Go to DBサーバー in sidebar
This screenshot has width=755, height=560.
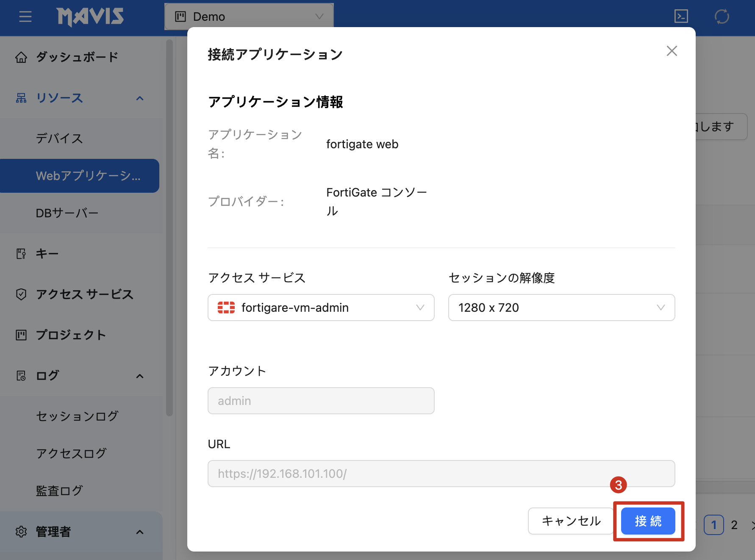(x=67, y=213)
